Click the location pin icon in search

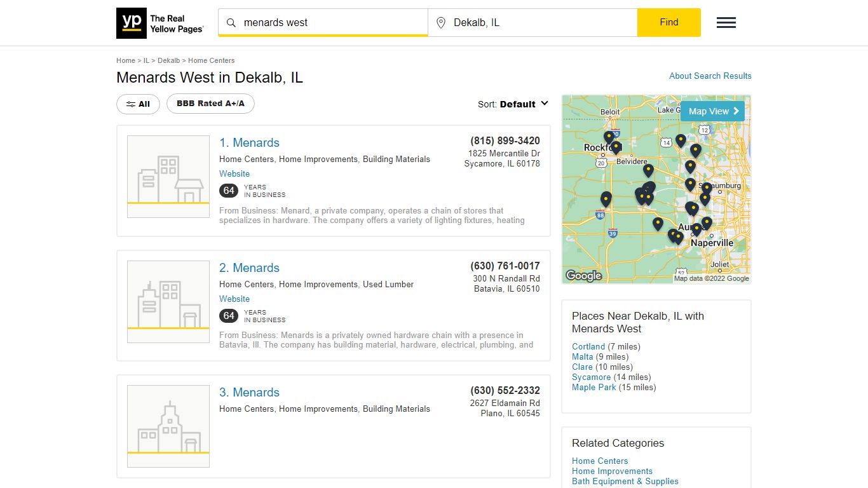tap(441, 23)
